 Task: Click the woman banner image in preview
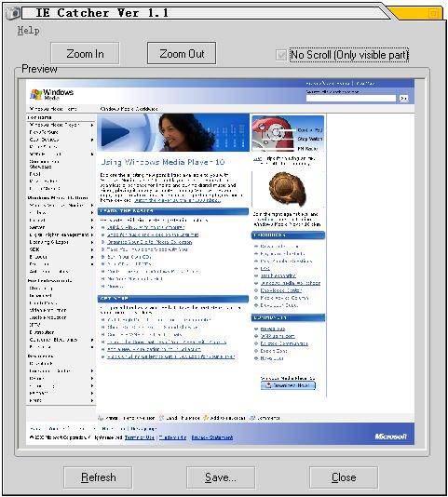pyautogui.click(x=173, y=132)
